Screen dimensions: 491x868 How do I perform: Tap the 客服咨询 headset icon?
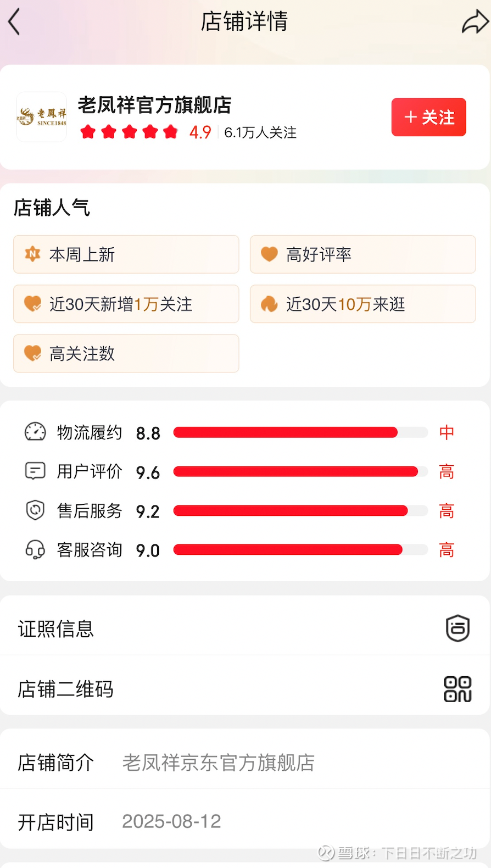(35, 549)
